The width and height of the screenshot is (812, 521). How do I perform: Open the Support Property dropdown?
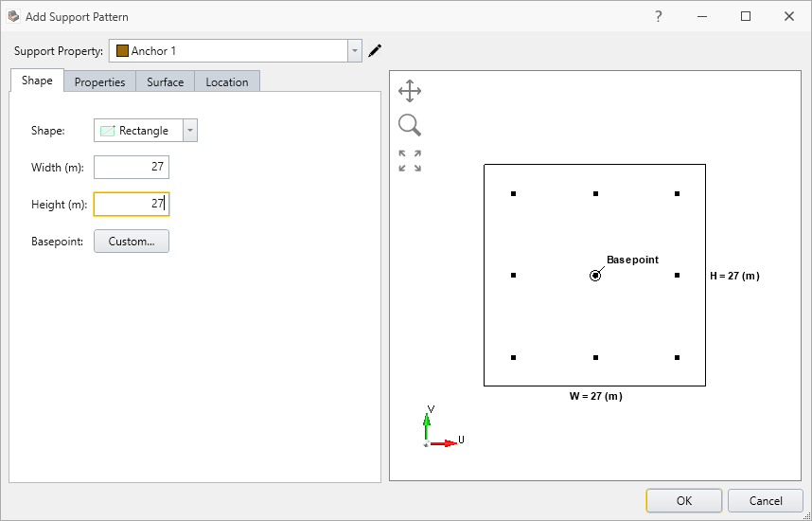[x=355, y=51]
